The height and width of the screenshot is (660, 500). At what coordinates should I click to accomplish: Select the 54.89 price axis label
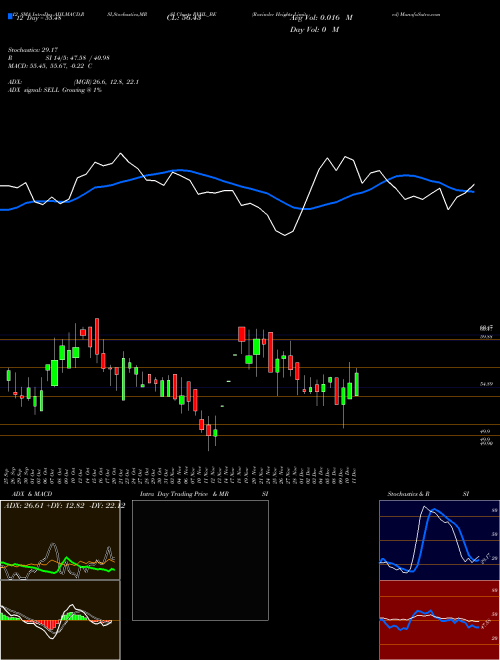point(487,384)
